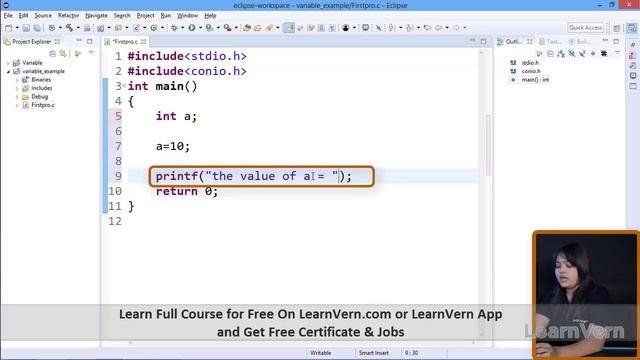
Task: Click the green C new class icon
Action: click(153, 28)
